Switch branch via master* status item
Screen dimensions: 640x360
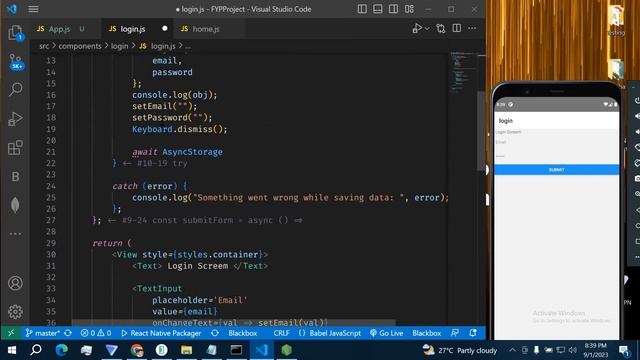[43, 333]
